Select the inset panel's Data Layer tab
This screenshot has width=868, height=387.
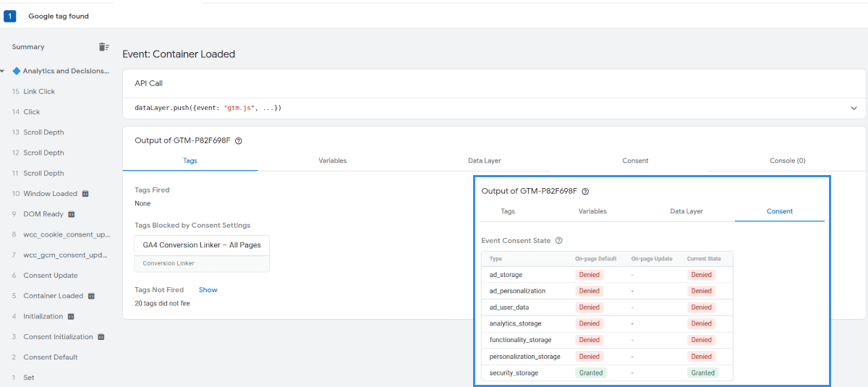point(686,211)
